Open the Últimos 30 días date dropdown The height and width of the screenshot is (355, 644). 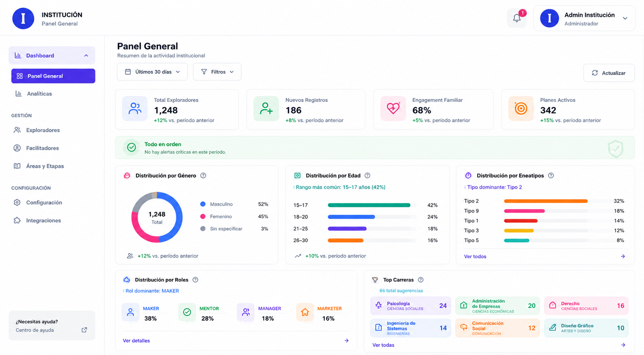[152, 72]
